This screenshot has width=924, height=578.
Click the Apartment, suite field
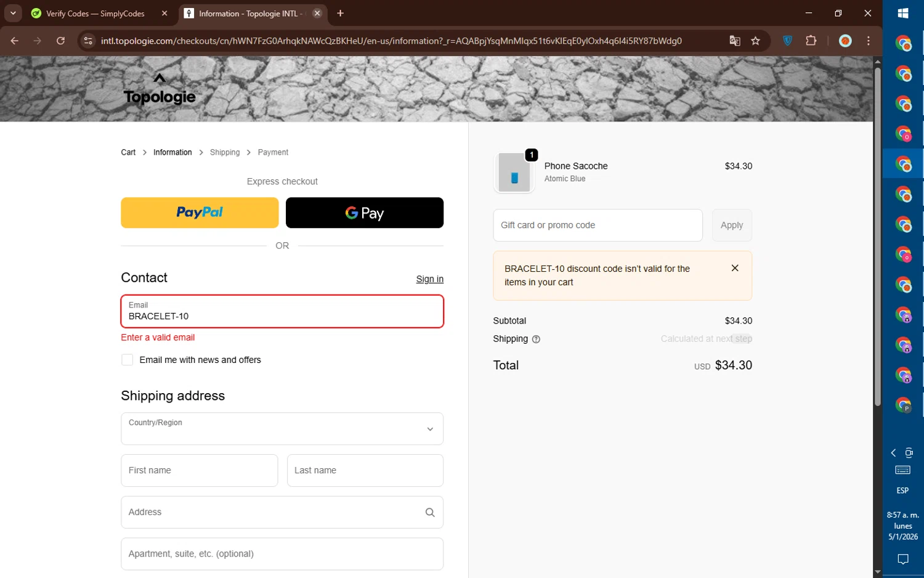tap(282, 553)
